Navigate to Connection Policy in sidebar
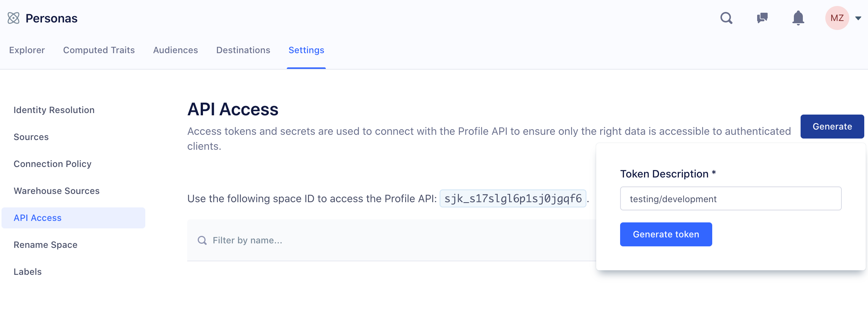Screen dimensions: 868x319 tap(53, 164)
